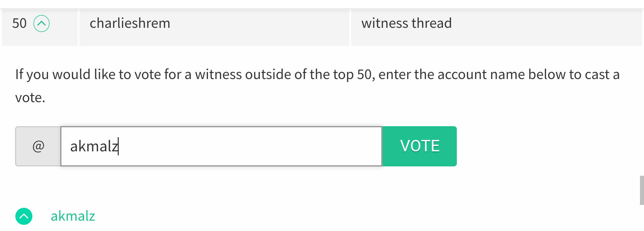Open the akmalz profile link below
Viewport: 644px width, 231px height.
[73, 216]
